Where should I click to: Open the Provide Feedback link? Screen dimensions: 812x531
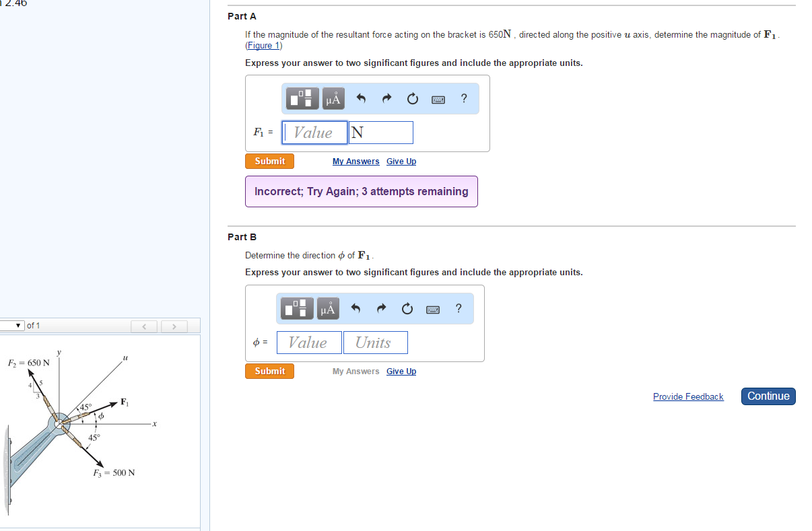[x=688, y=396]
